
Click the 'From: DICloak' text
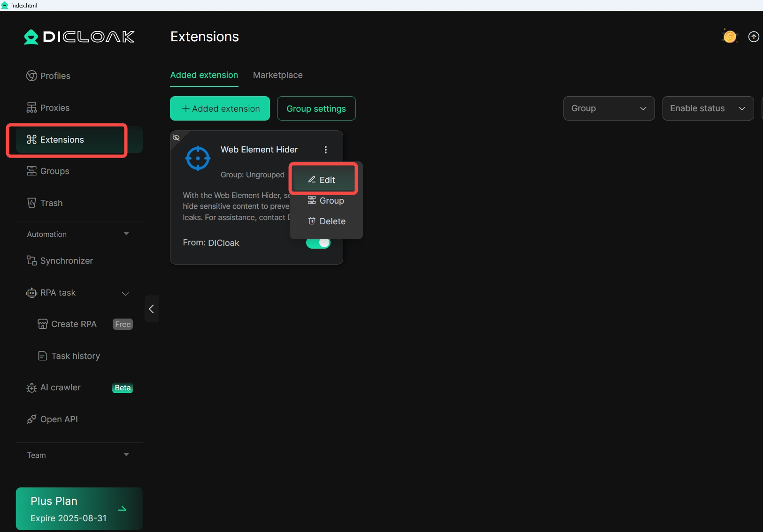click(211, 243)
